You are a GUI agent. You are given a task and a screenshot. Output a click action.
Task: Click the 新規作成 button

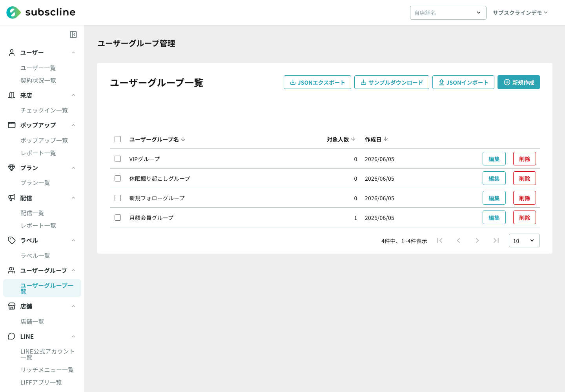click(519, 82)
